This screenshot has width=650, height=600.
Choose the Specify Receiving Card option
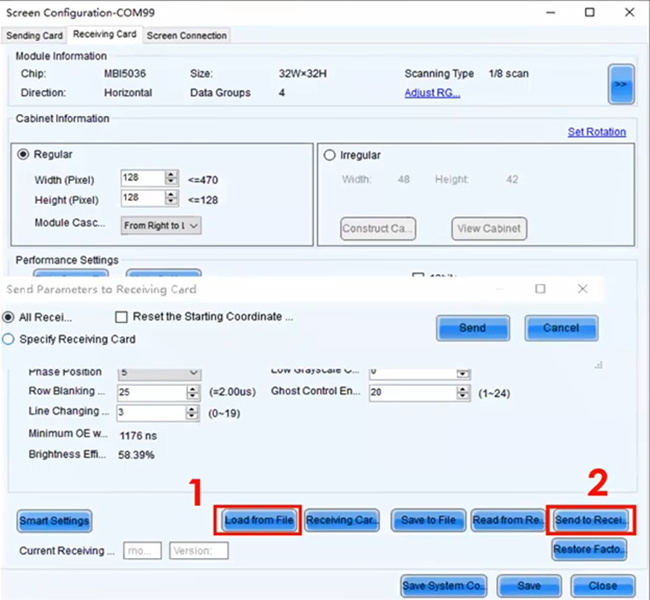[10, 339]
